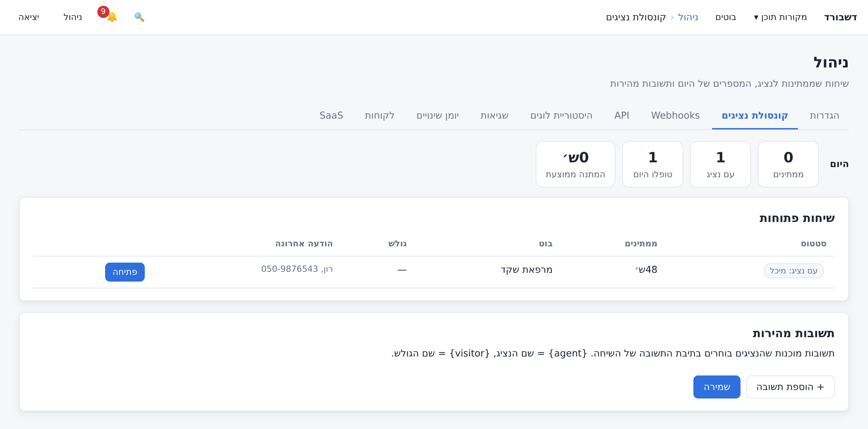Viewport: 868px width, 429px height.
Task: Switch to the הגדרה tab
Action: click(824, 116)
